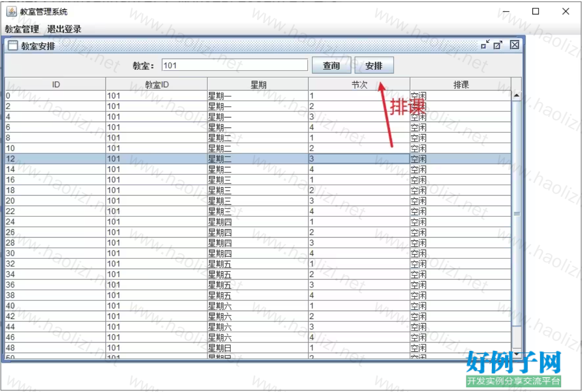Maximize the 教室安排 internal frame

498,45
